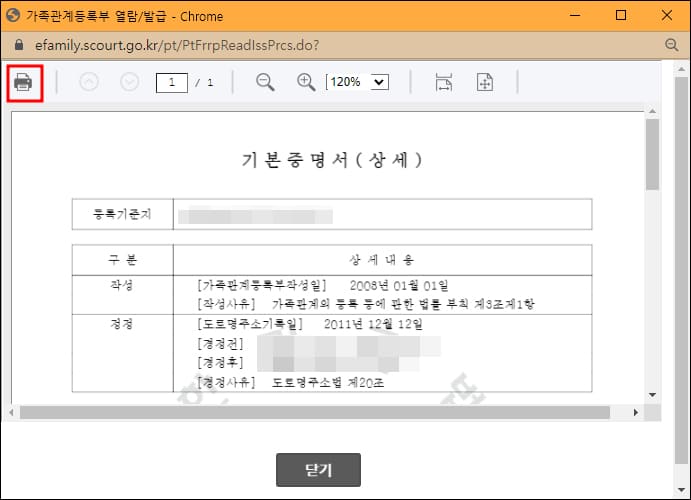Click the 작성 row label

click(x=122, y=285)
